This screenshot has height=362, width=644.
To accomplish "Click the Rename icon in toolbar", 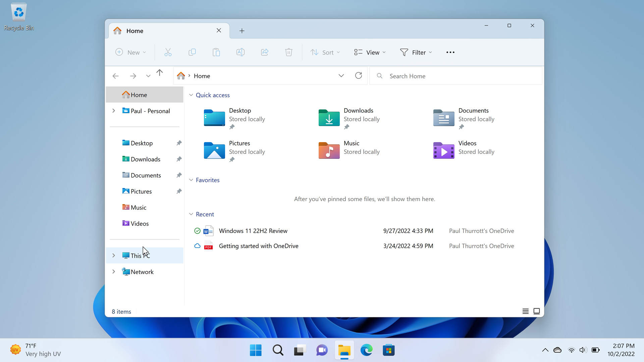I will [240, 52].
